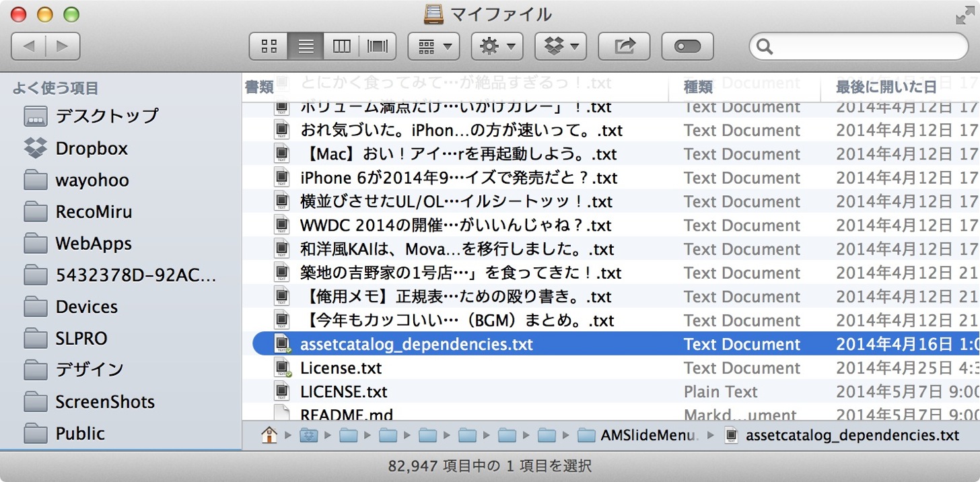
Task: Switch to icon view
Action: click(x=269, y=46)
